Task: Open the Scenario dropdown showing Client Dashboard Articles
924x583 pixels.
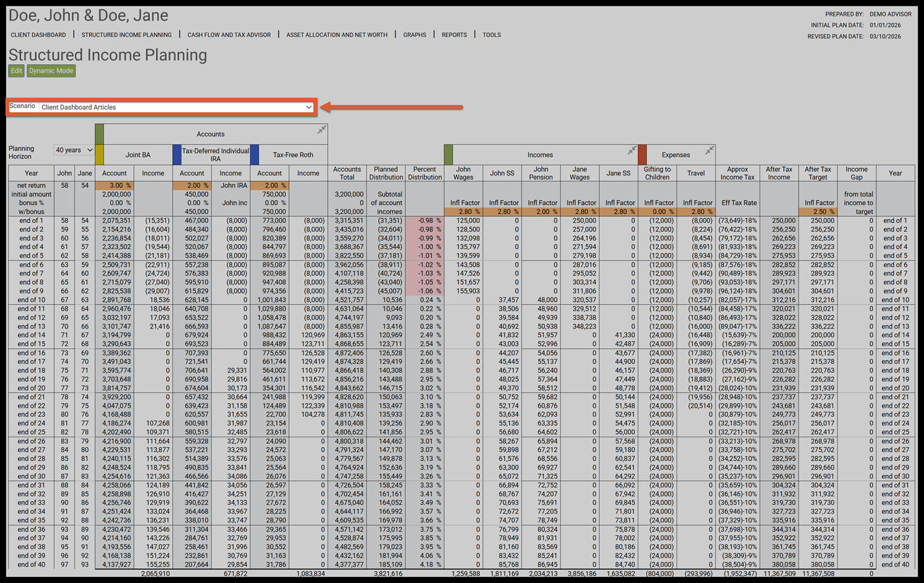Action: tap(176, 107)
